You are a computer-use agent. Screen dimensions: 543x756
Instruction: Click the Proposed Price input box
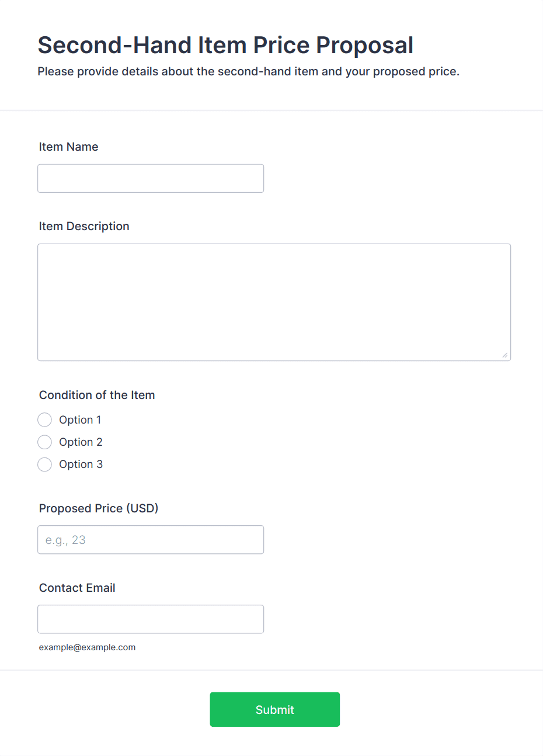coord(151,540)
